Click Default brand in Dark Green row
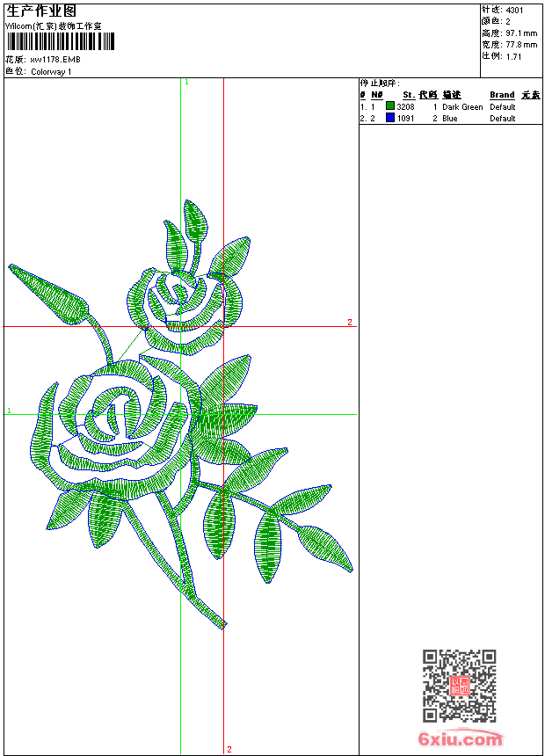Viewport: 545px width, 756px height. pos(503,107)
